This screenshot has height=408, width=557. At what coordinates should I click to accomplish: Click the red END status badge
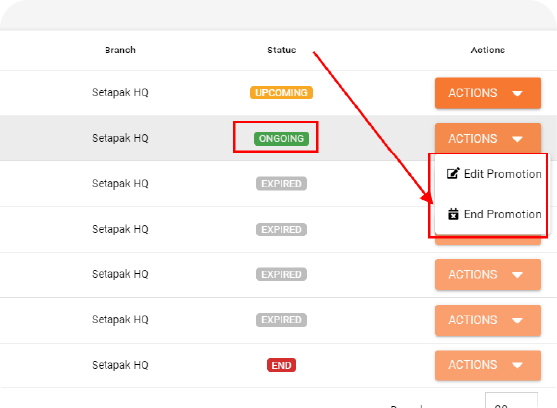281,365
